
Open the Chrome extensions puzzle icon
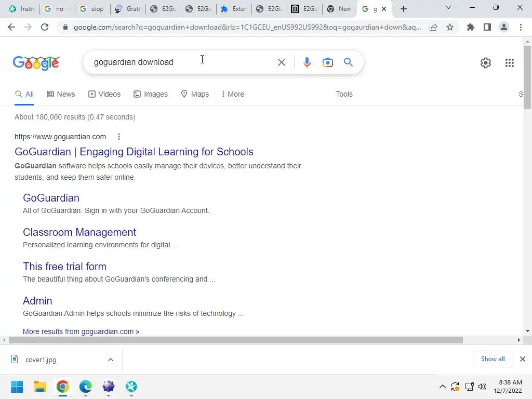471,27
